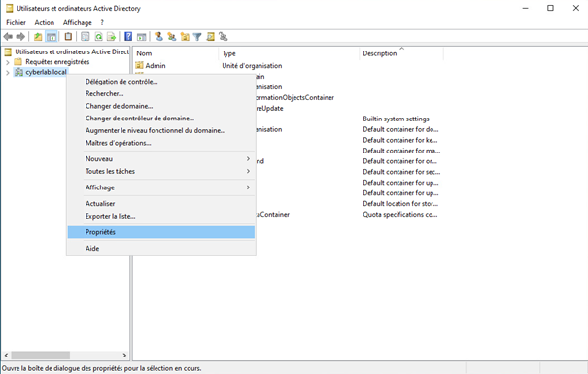Screen dimensions: 588x374
Task: Select Maîtres d'opérations... entry
Action: pos(161,143)
